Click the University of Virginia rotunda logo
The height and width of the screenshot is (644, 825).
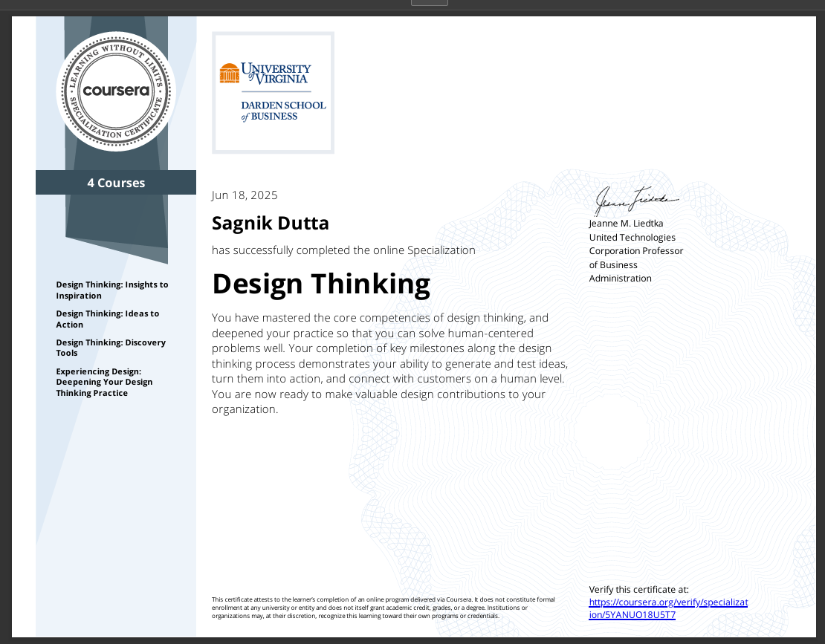coord(230,74)
